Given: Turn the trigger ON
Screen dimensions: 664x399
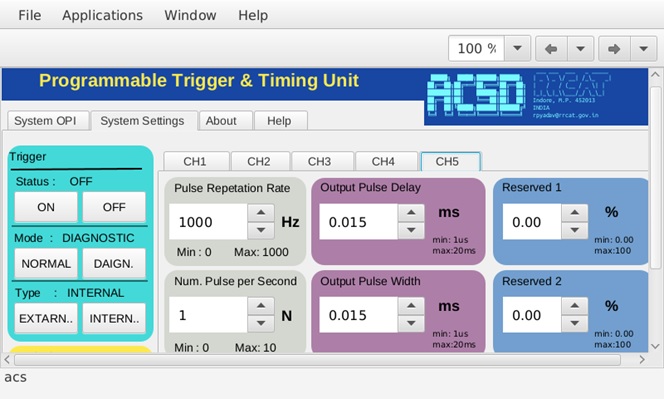Looking at the screenshot, I should pos(46,207).
